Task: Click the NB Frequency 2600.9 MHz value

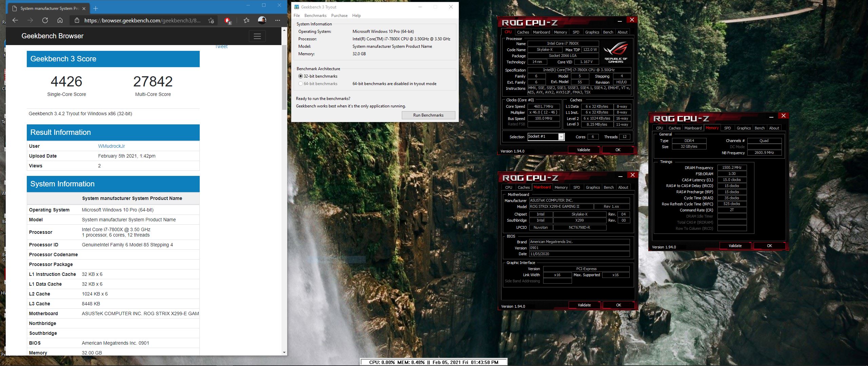Action: coord(764,153)
